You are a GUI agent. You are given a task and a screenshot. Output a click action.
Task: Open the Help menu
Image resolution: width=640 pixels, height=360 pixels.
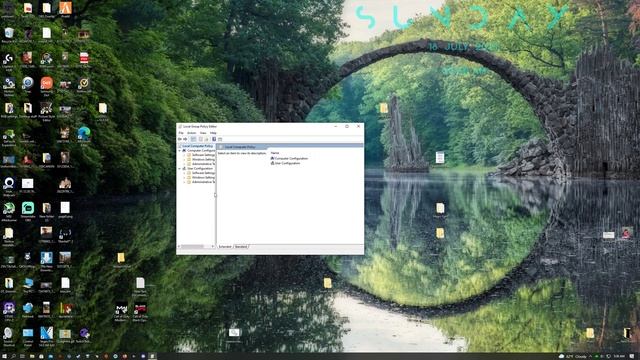[213, 133]
